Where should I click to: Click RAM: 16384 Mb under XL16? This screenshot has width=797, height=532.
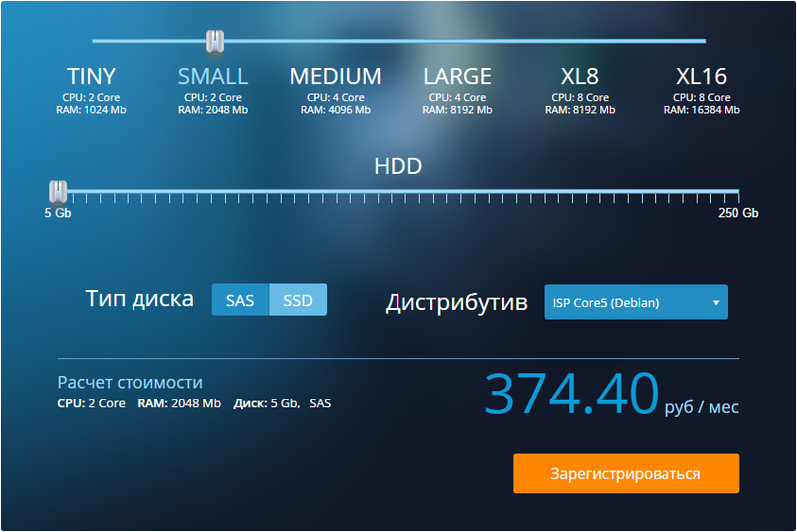click(702, 110)
